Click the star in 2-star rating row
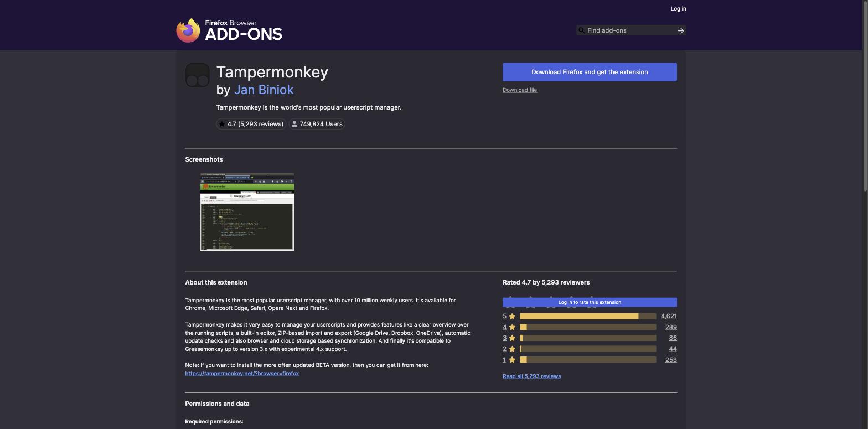The height and width of the screenshot is (429, 868). (512, 349)
